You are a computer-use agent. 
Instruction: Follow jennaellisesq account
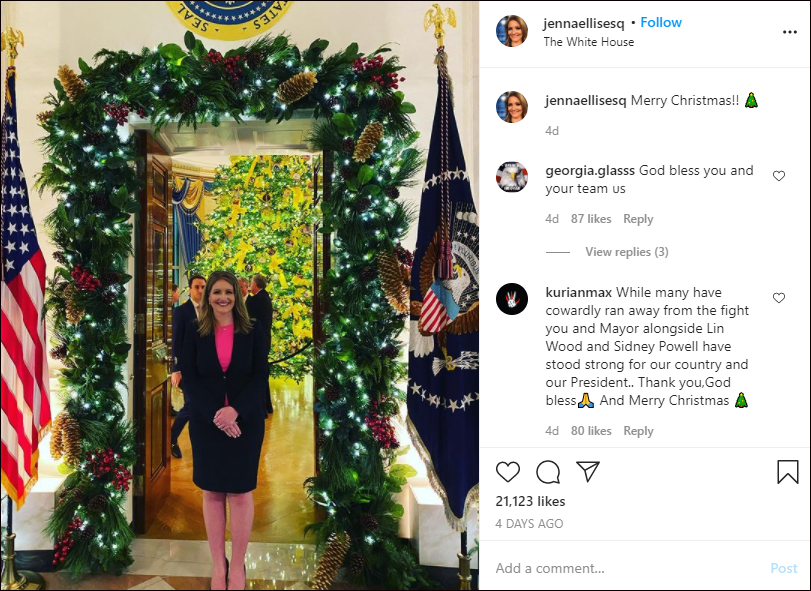tap(661, 22)
